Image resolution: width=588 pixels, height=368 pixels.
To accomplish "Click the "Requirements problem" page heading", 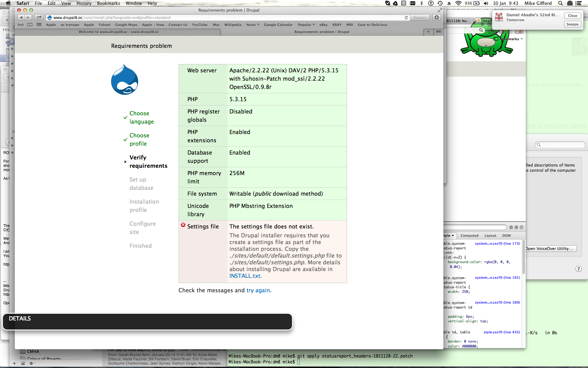I will click(141, 46).
